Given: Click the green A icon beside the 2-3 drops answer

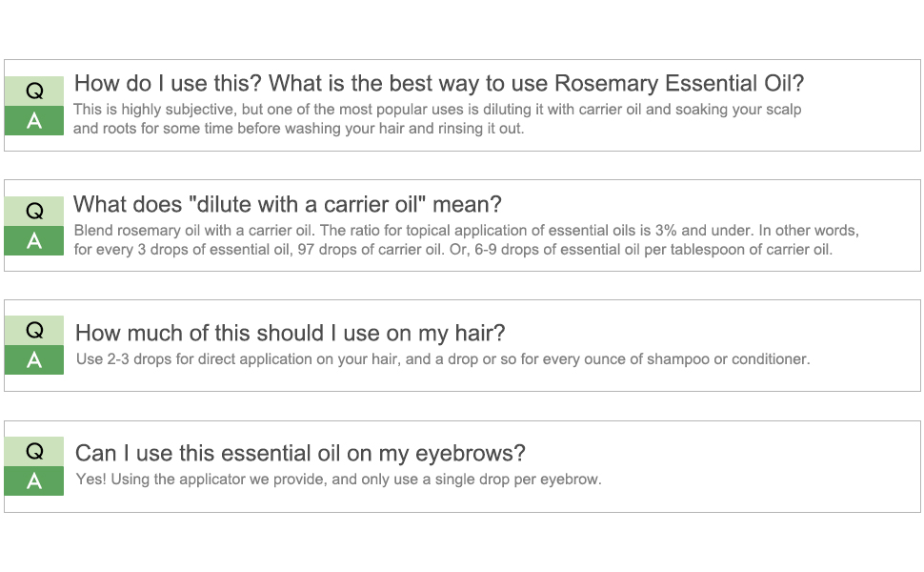Looking at the screenshot, I should [x=34, y=359].
